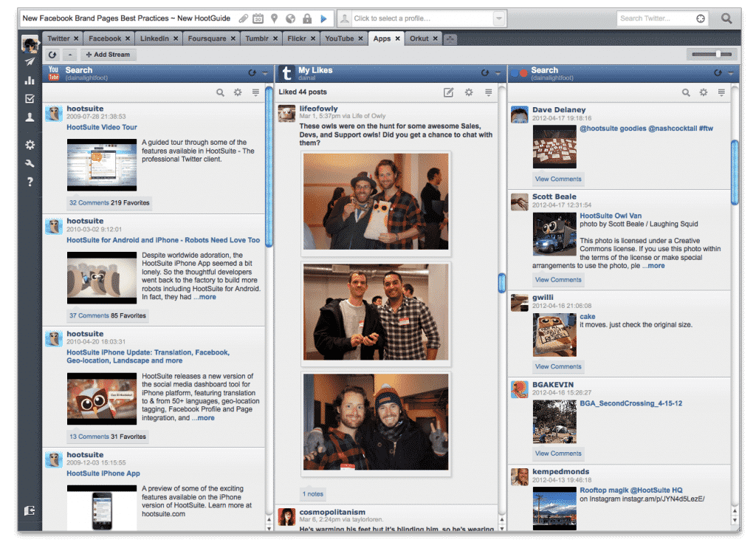Switch to the Twitter tab

[x=58, y=38]
